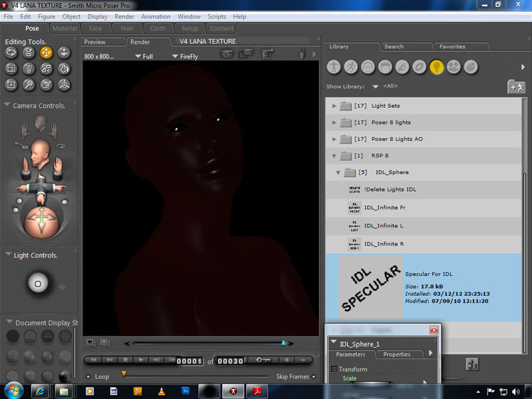Select the Grouping tool
The image size is (532, 399).
[11, 85]
